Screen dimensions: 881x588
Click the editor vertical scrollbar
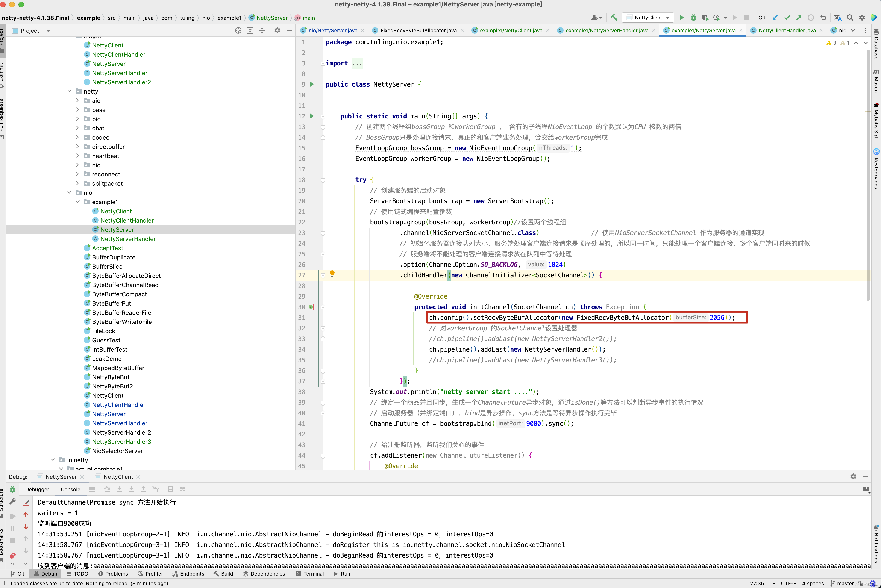click(x=868, y=176)
